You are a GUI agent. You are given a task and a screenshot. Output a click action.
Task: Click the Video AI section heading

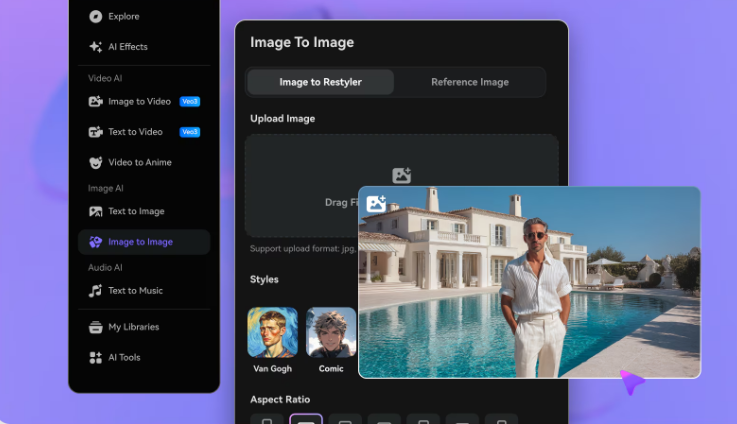(x=105, y=79)
